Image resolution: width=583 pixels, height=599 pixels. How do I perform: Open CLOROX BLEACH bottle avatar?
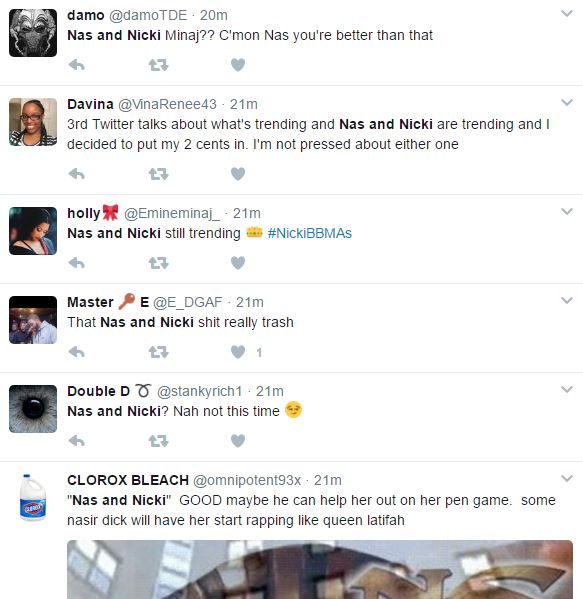coord(33,497)
